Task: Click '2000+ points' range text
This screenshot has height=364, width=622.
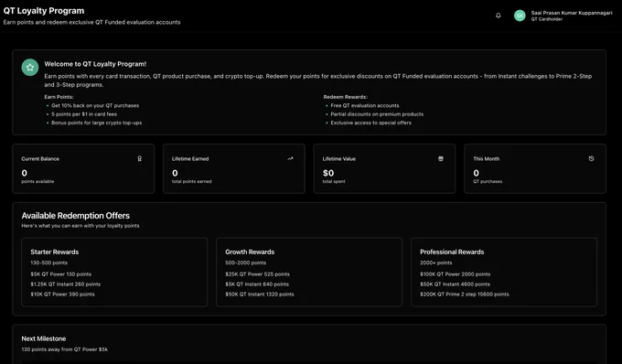Action: click(x=436, y=262)
